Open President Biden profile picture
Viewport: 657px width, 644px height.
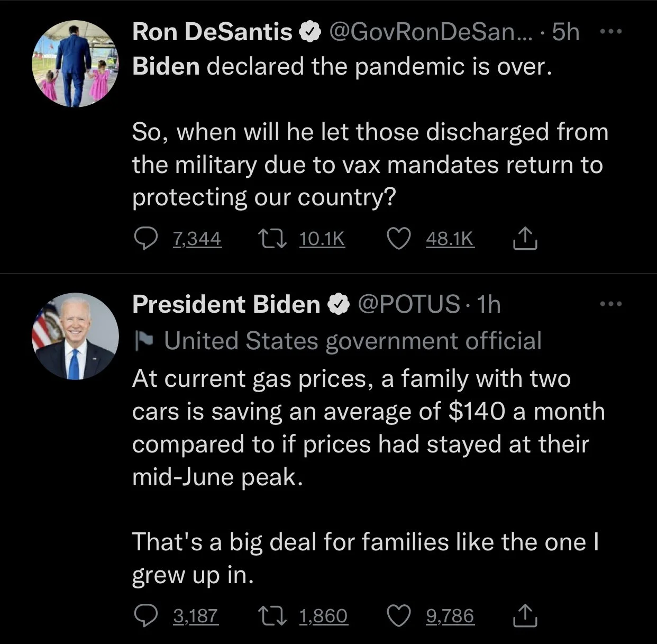76,335
